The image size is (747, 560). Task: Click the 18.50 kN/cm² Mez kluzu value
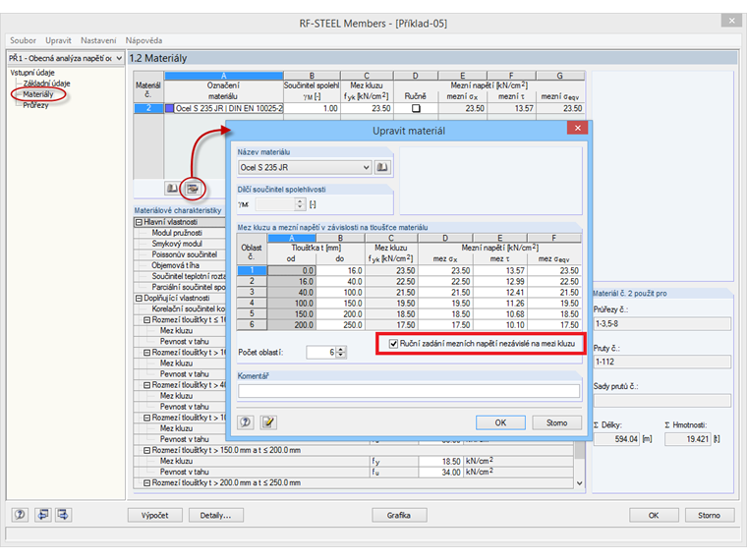click(x=440, y=461)
